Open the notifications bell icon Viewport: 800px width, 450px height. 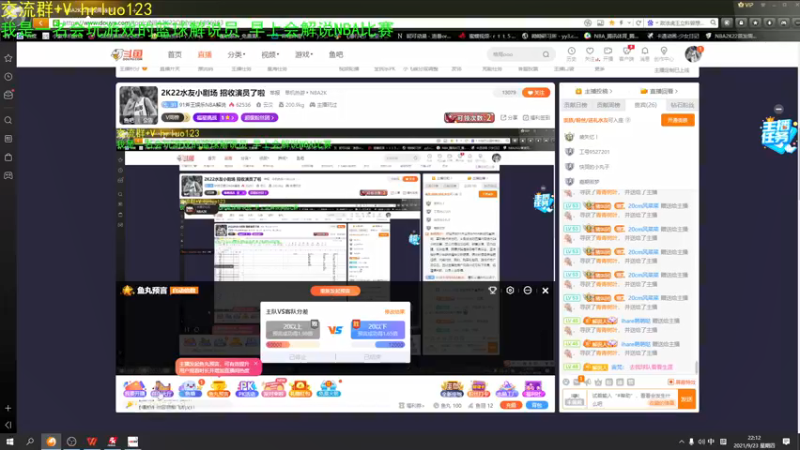(645, 54)
